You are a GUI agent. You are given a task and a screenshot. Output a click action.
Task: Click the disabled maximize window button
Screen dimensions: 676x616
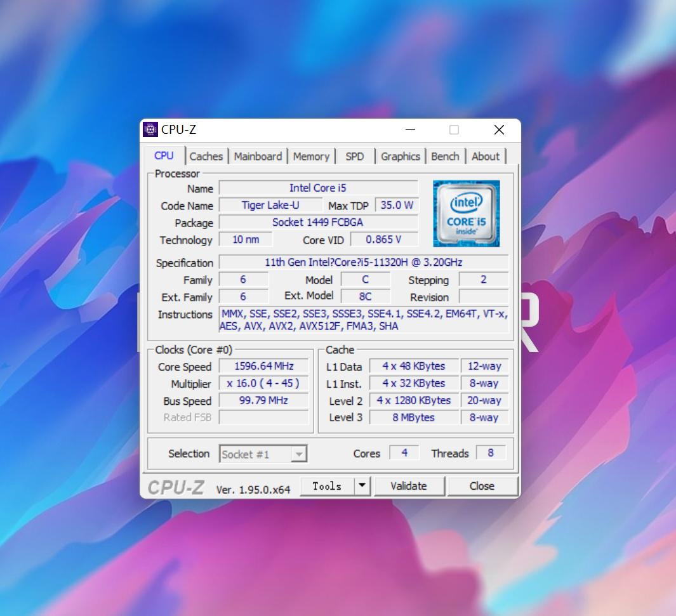coord(454,130)
